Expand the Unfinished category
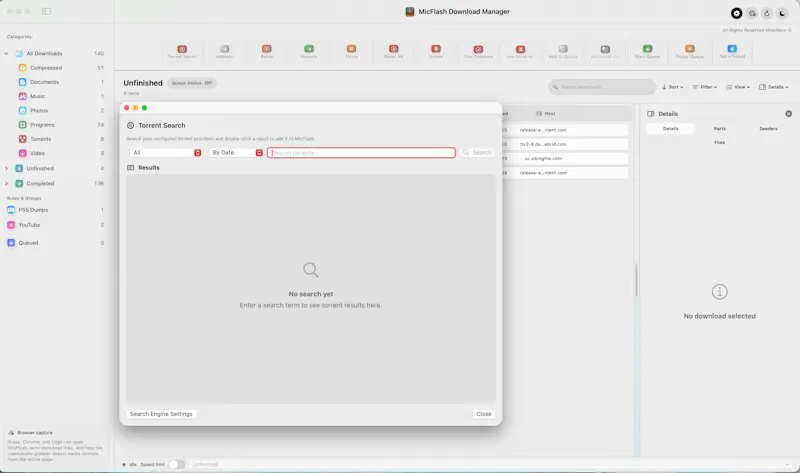This screenshot has width=800, height=473. (6, 168)
